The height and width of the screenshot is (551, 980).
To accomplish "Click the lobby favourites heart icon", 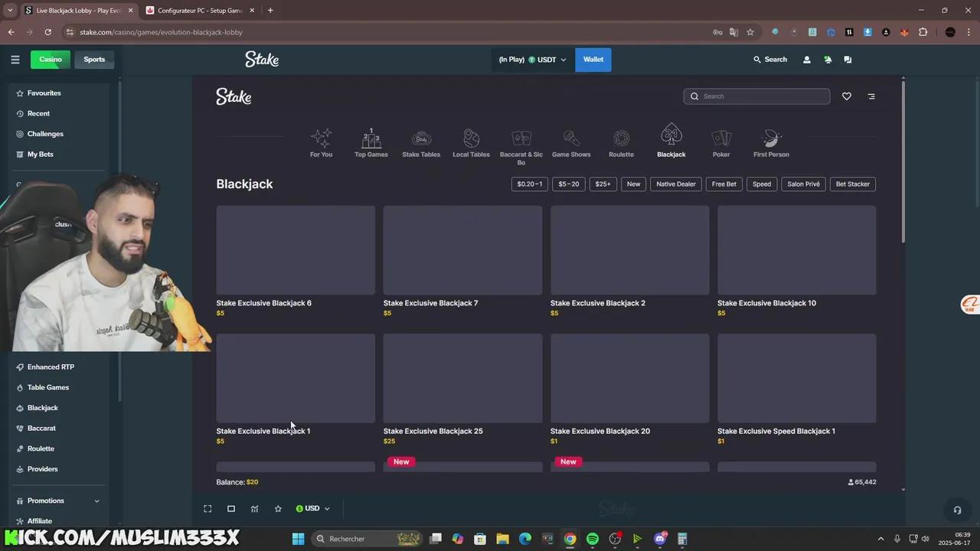I will click(x=847, y=96).
